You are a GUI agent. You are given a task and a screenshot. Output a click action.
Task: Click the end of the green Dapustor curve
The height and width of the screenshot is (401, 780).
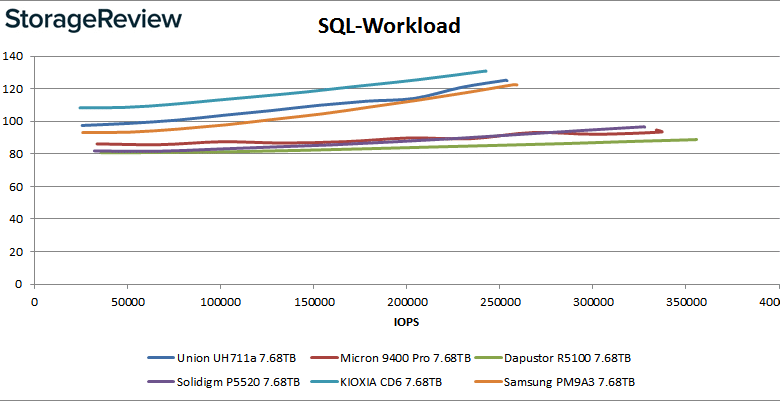(695, 139)
